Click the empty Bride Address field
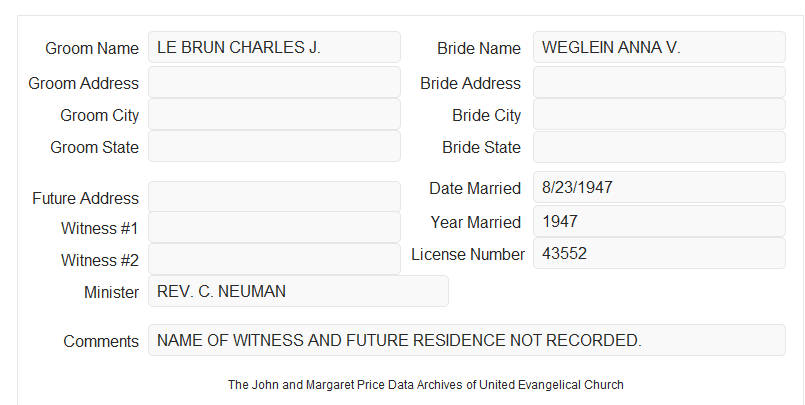Image resolution: width=805 pixels, height=405 pixels. coord(659,82)
